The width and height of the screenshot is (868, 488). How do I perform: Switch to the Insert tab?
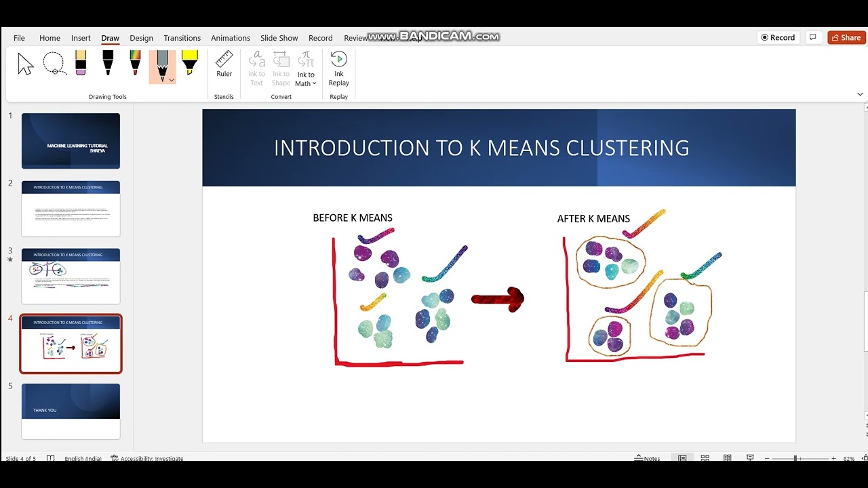[81, 38]
